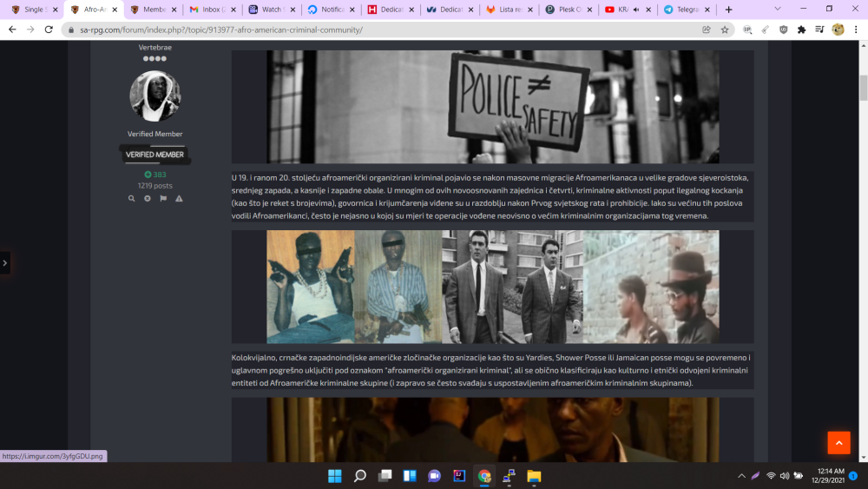Click the green 383 reputation badge

tap(155, 175)
